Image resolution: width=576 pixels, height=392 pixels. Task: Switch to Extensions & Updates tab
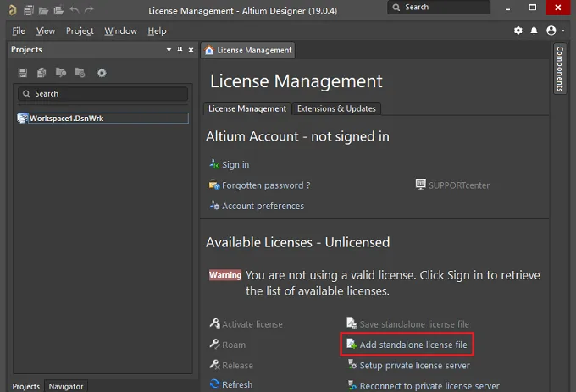[x=336, y=108]
